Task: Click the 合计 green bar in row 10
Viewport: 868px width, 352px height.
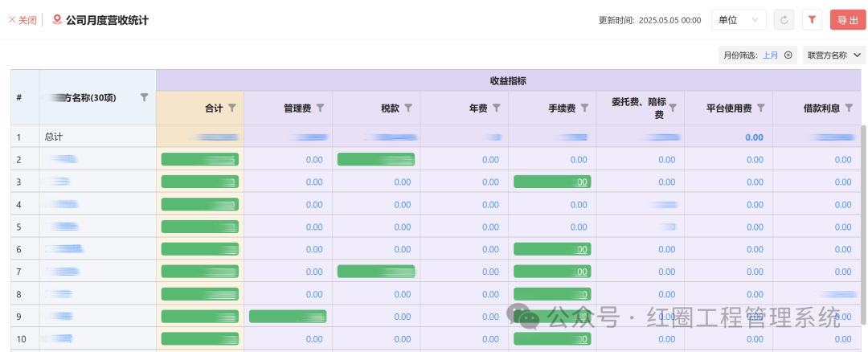Action: coord(200,338)
